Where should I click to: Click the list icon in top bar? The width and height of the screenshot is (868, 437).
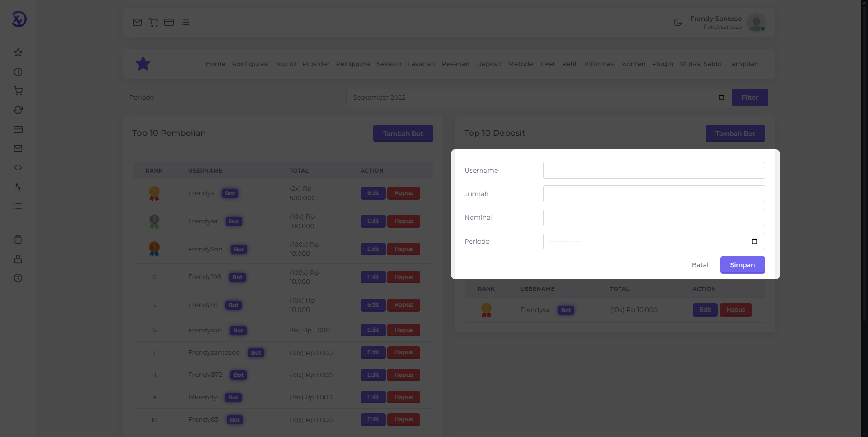[x=185, y=22]
